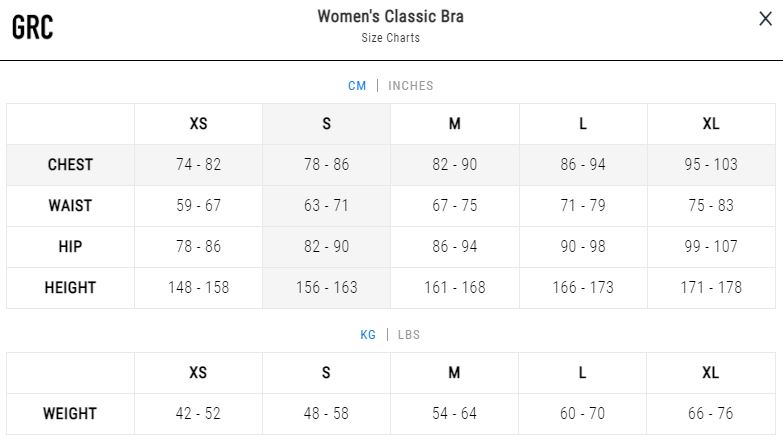The image size is (783, 447).
Task: Select the XS size column header
Action: (x=198, y=124)
